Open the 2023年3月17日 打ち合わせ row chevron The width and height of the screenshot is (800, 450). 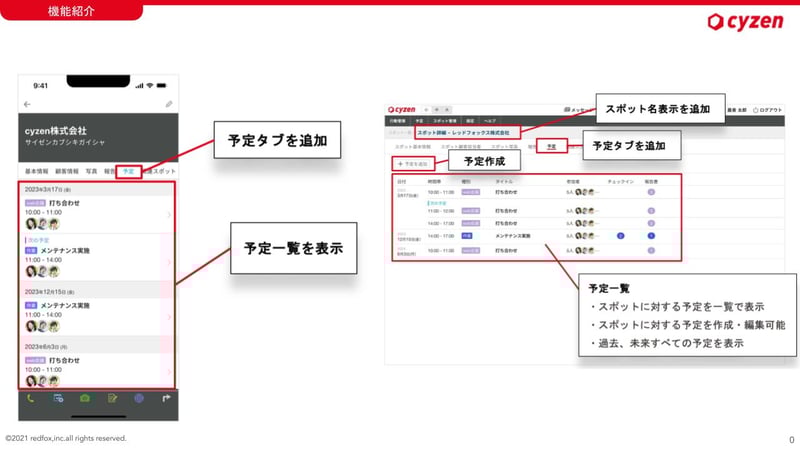(169, 214)
